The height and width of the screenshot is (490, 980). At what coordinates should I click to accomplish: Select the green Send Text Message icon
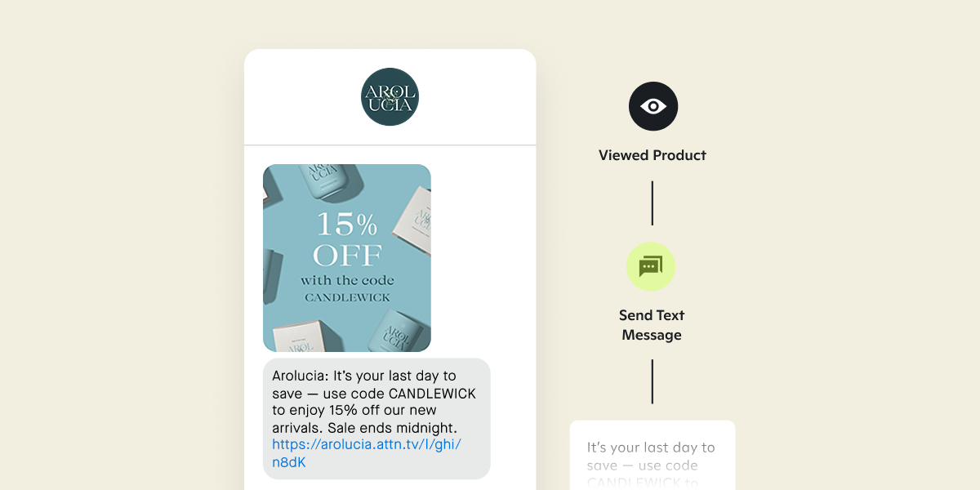pyautogui.click(x=651, y=266)
